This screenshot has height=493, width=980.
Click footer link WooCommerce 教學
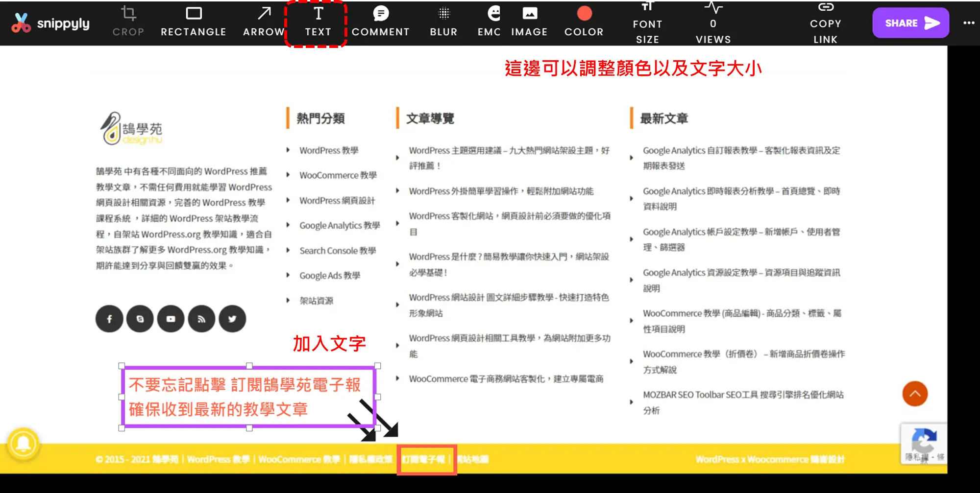pos(299,459)
